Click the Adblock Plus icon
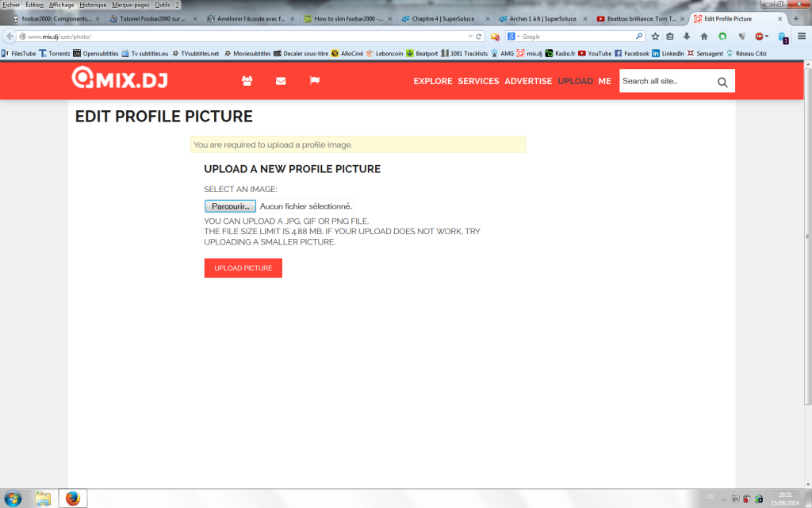Screen dimensions: 812x508 pos(759,37)
